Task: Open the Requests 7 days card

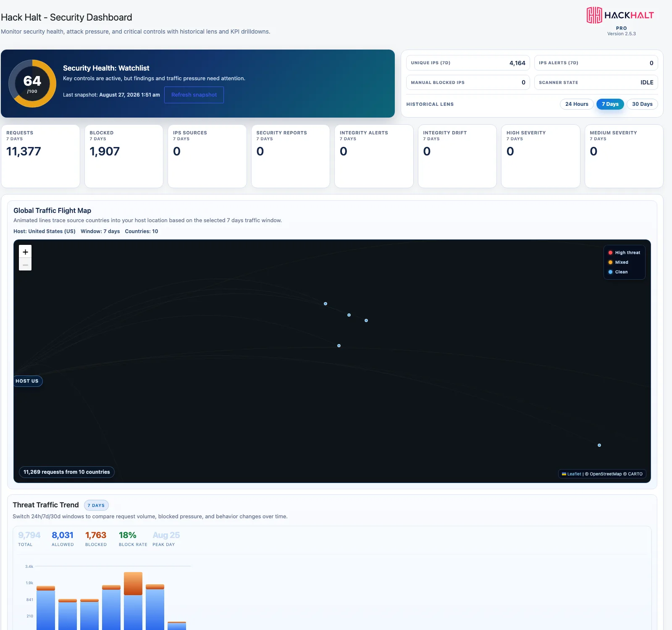Action: [x=40, y=156]
